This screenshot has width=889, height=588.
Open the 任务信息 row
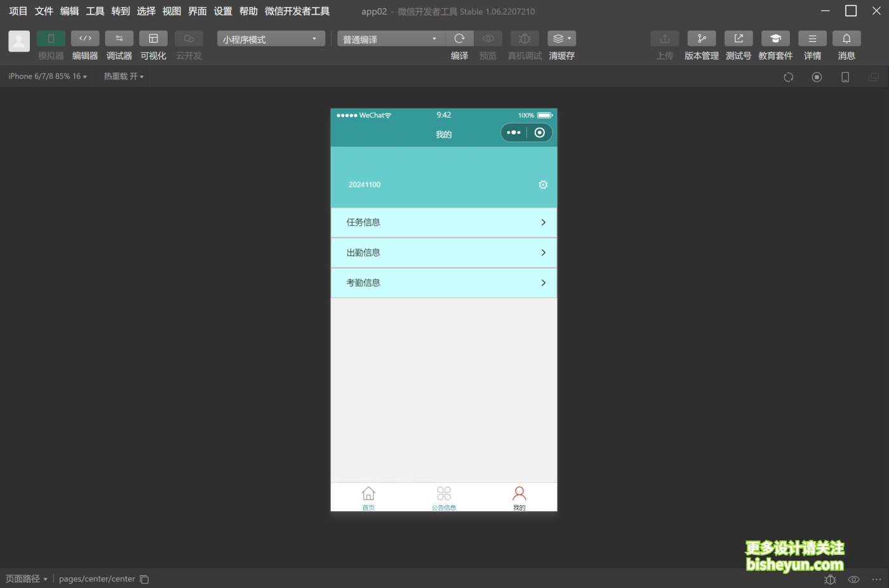click(x=444, y=222)
